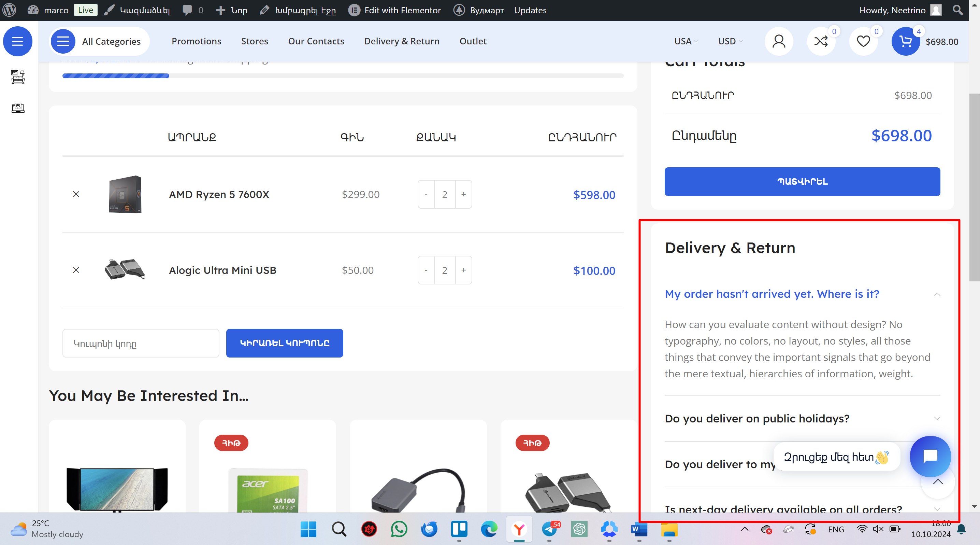Open Yandex Browser from the taskbar
The width and height of the screenshot is (980, 545).
pyautogui.click(x=519, y=529)
